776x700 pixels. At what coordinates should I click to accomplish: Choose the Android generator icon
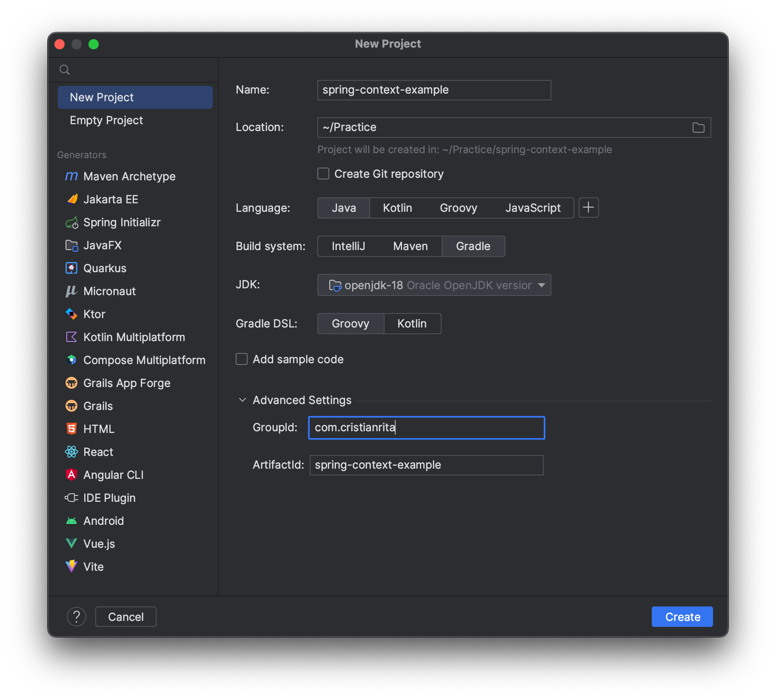[71, 521]
